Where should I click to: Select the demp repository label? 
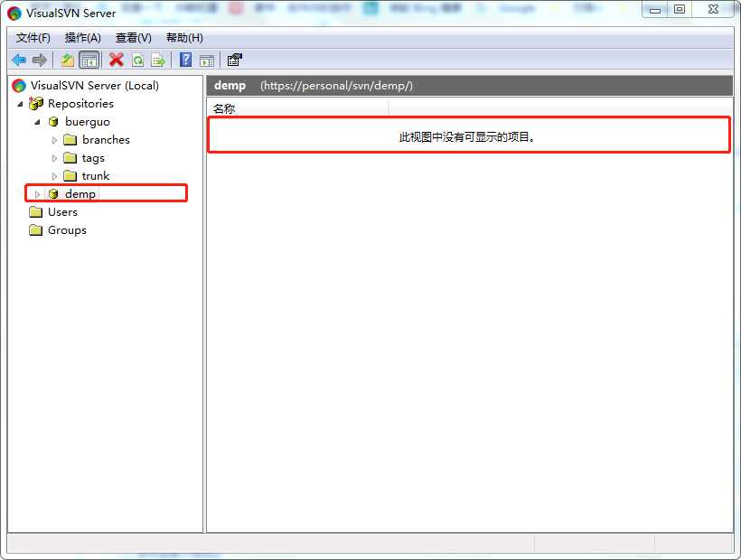(80, 193)
